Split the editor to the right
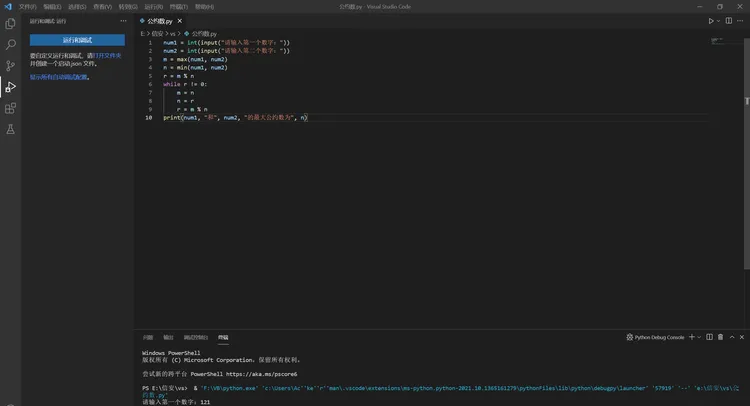 tap(728, 21)
